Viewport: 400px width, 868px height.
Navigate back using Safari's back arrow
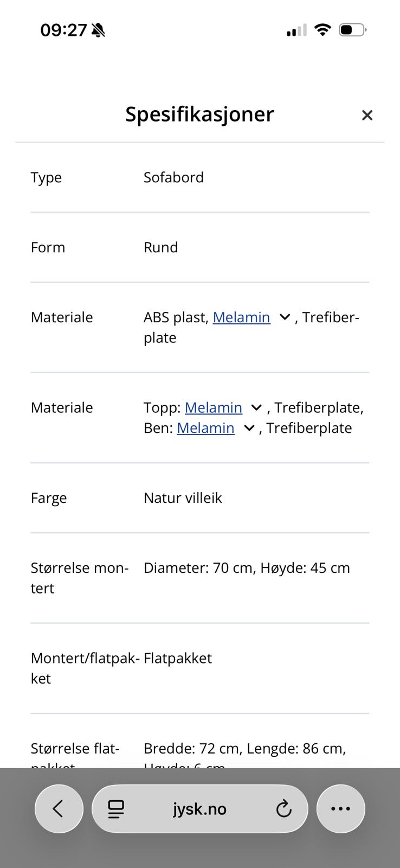point(59,808)
